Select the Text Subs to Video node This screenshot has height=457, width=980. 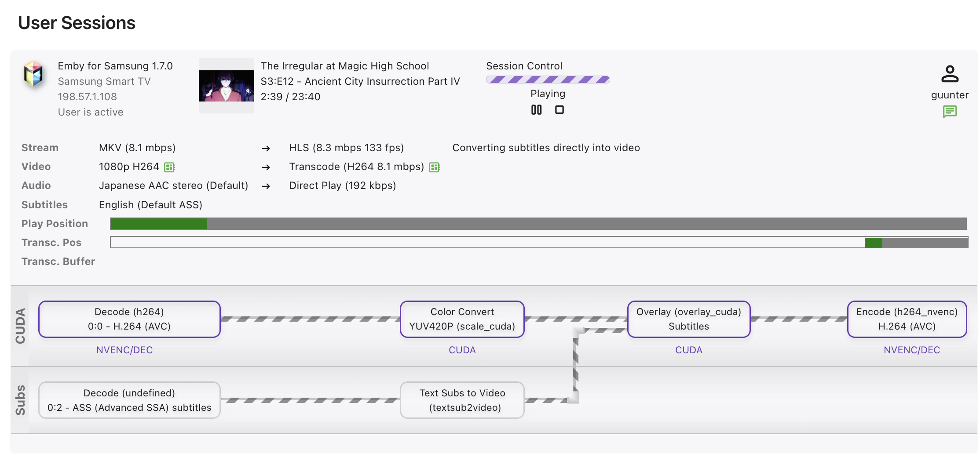point(462,400)
